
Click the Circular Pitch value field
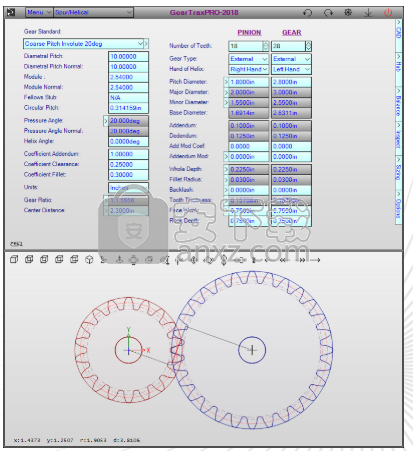tap(128, 108)
